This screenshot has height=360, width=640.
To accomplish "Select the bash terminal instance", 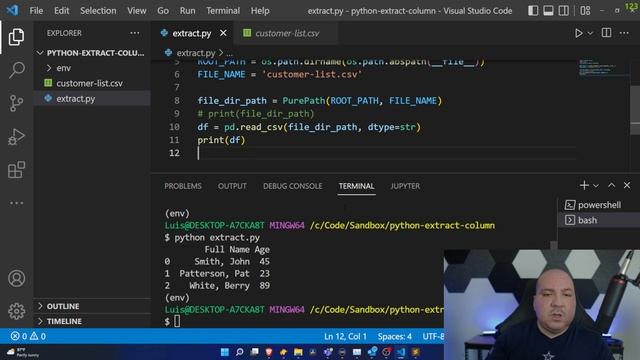I will tap(599, 220).
